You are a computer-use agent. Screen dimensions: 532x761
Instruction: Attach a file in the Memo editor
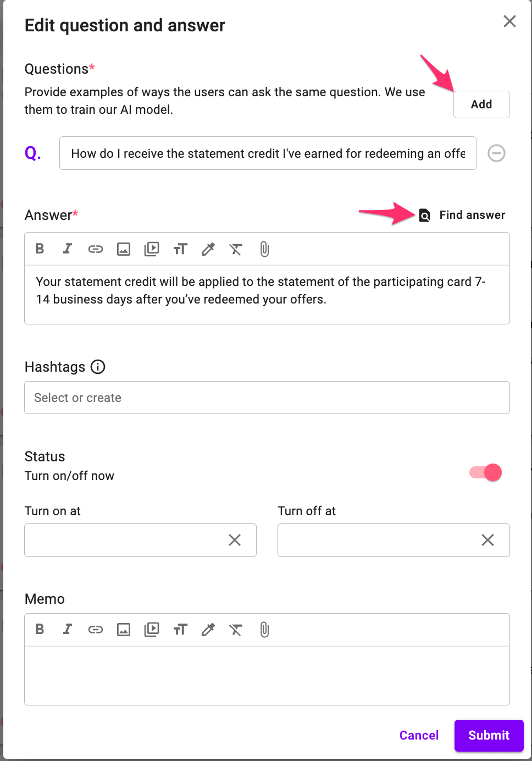(x=264, y=630)
